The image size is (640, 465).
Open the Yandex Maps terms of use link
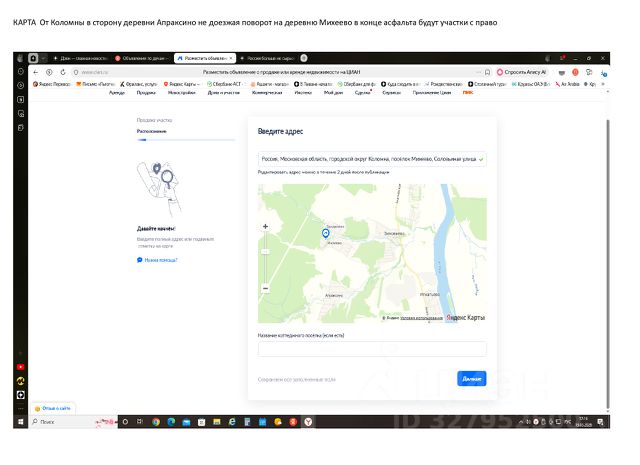(421, 318)
